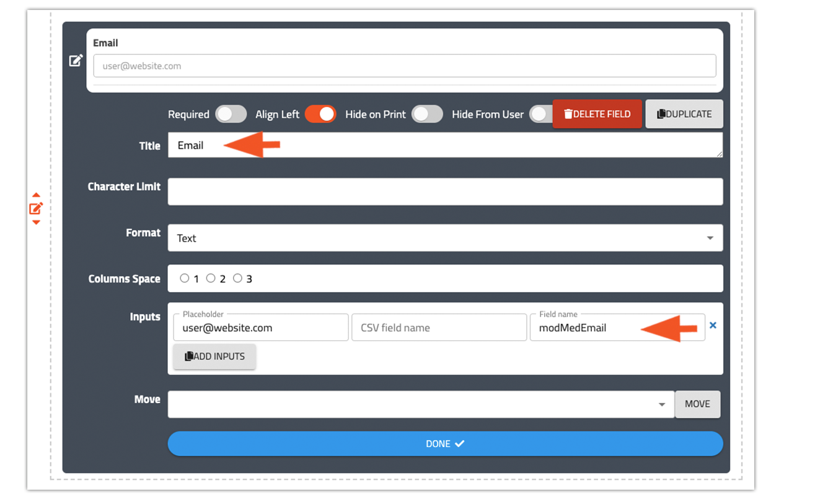Click the Placeholder input with user@website.com
This screenshot has height=504, width=820.
click(261, 327)
